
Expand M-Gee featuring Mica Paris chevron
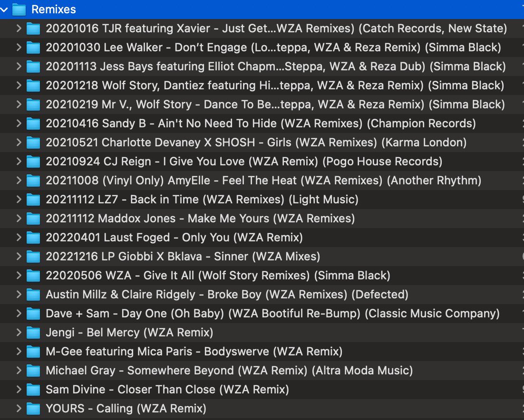(19, 352)
